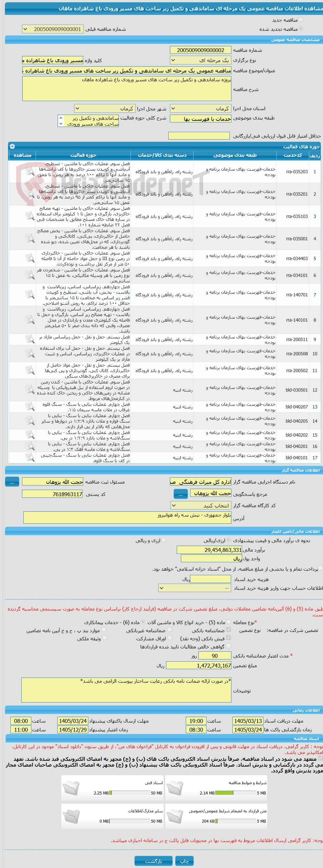Click the حوزه فعالیت column header
Image resolution: width=323 pixels, height=868 pixels.
click(x=83, y=155)
